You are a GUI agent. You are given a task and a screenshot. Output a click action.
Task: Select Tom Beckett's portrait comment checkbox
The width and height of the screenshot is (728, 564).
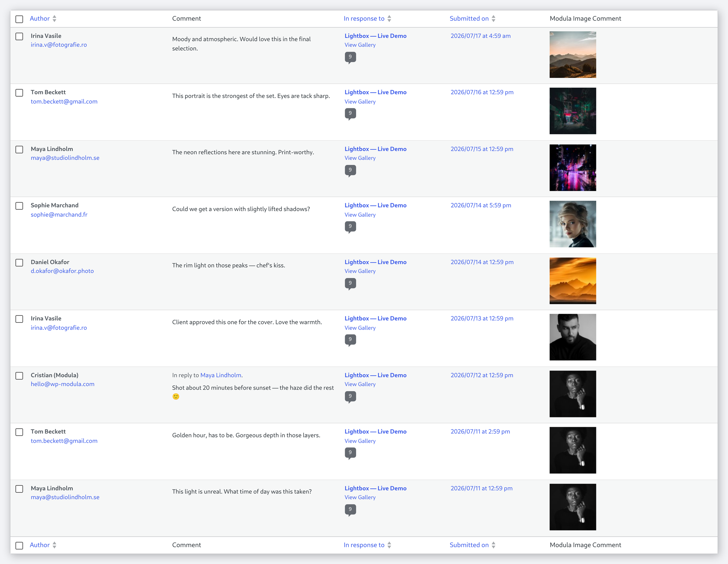coord(19,93)
